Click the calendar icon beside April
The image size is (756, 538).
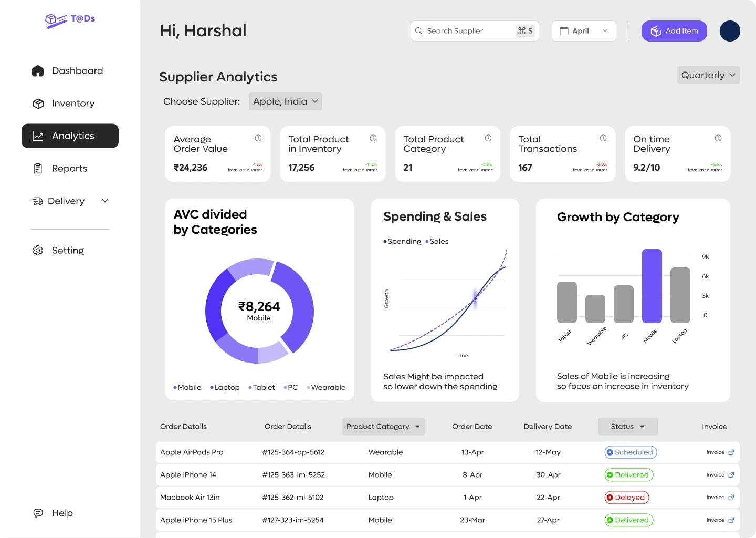click(x=564, y=31)
